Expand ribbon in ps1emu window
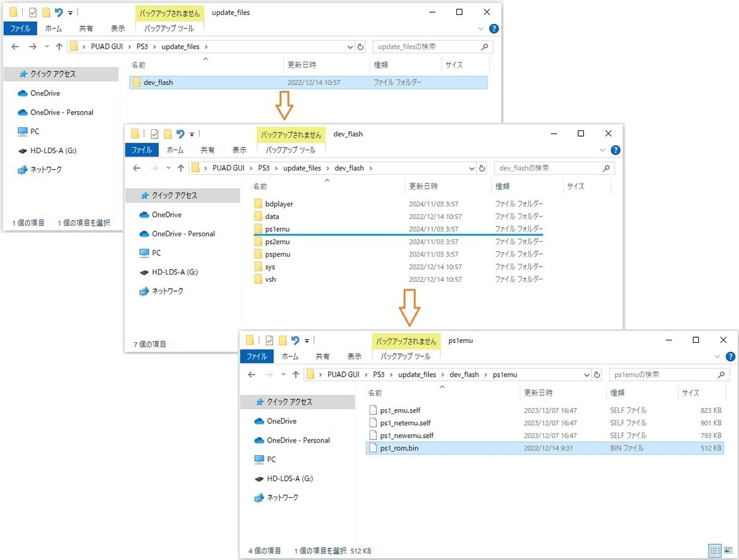This screenshot has height=560, width=739. pos(718,356)
